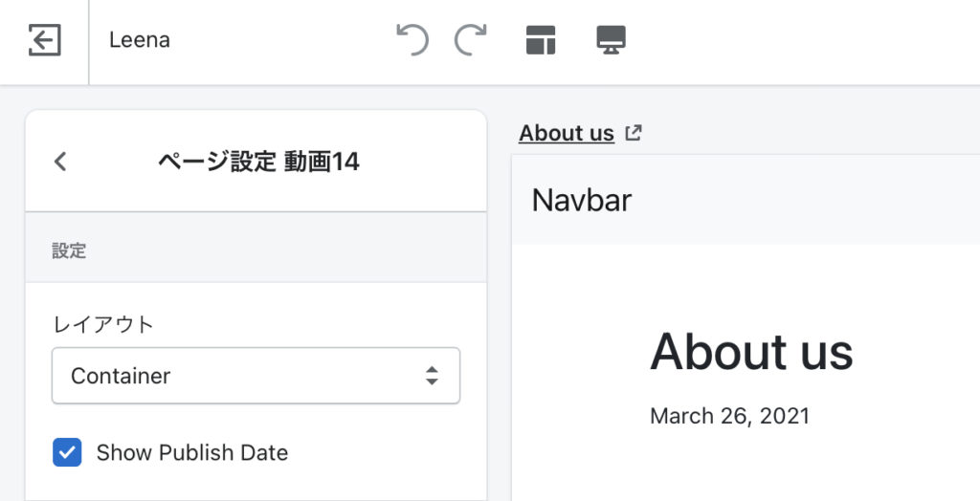Click the Show Publish Date label

pos(191,452)
